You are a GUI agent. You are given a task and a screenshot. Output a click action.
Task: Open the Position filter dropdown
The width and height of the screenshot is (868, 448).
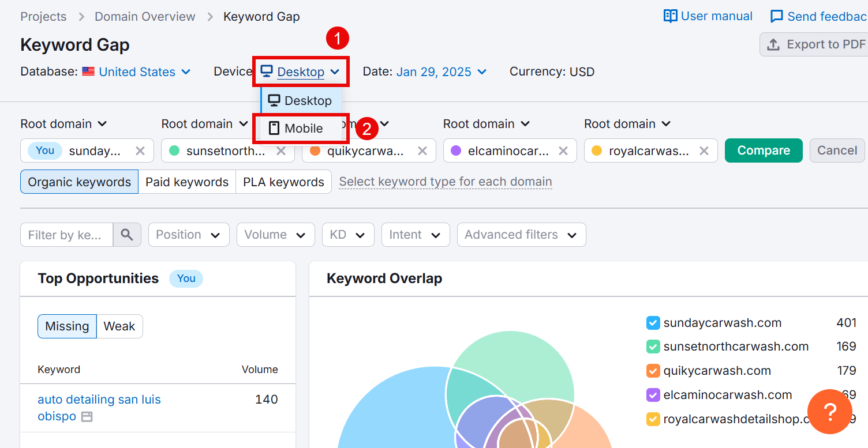pos(189,235)
